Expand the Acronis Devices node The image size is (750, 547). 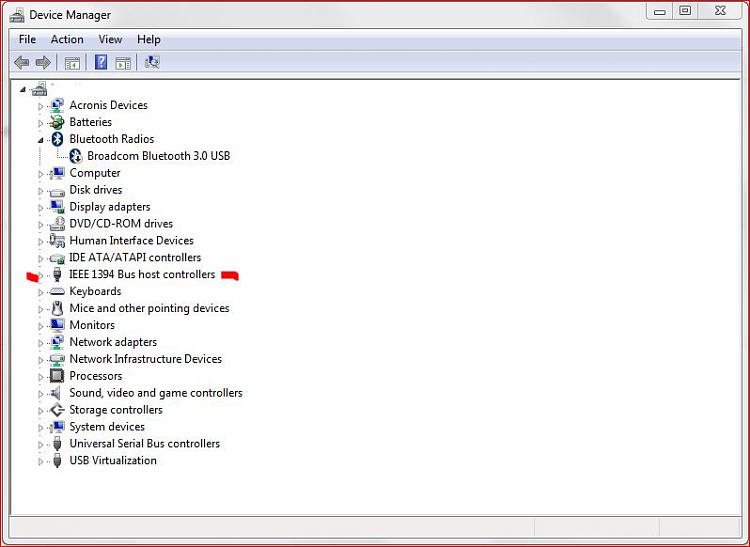(41, 106)
